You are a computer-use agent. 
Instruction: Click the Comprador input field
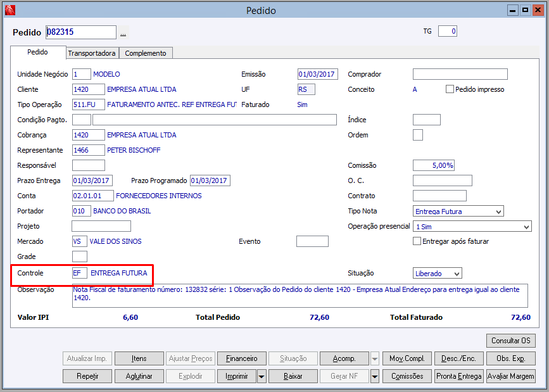click(x=460, y=74)
